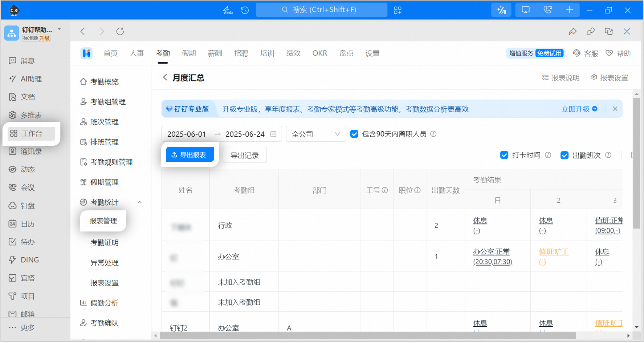Screen dimensions: 644x343
Task: Go back with the left arrow
Action: point(83,32)
